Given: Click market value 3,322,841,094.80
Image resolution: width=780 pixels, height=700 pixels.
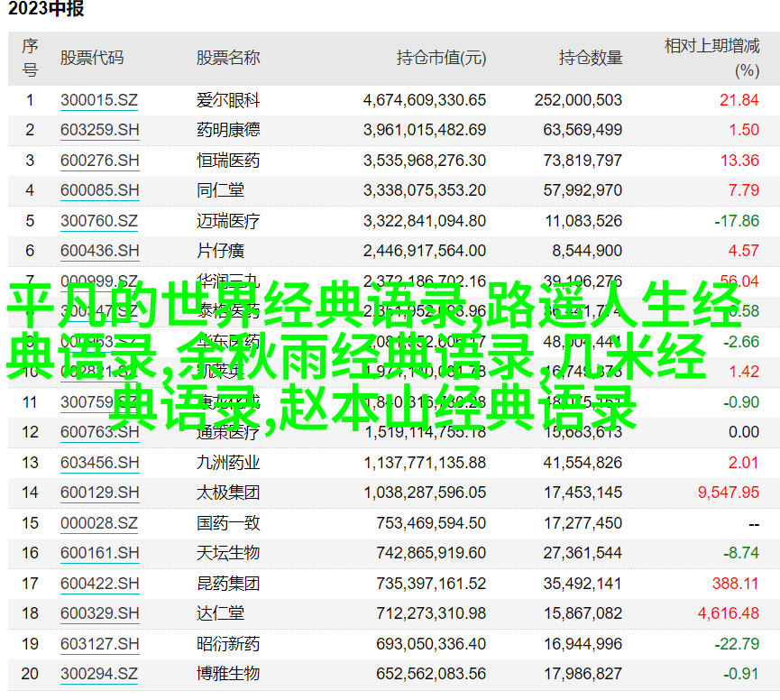Looking at the screenshot, I should [x=425, y=220].
